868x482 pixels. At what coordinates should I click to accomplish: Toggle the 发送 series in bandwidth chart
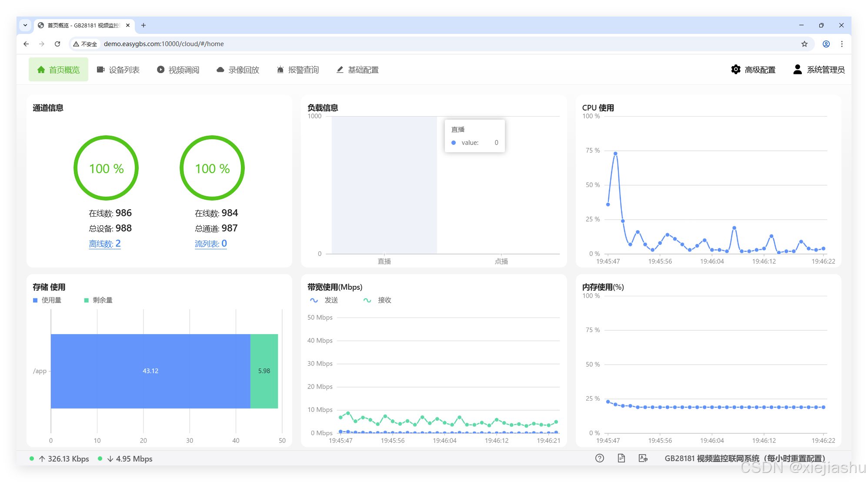[324, 300]
